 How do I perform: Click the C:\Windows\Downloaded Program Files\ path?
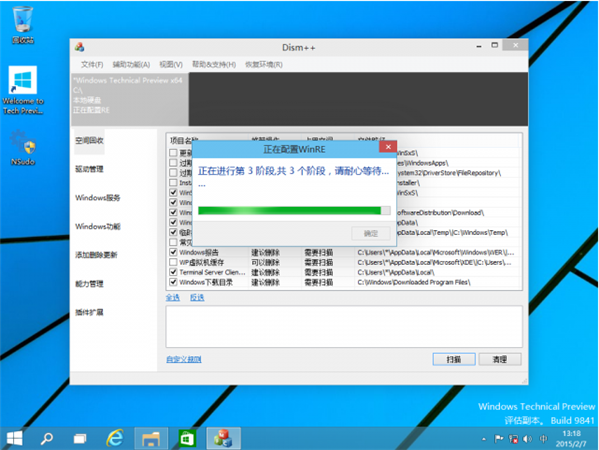click(x=414, y=282)
